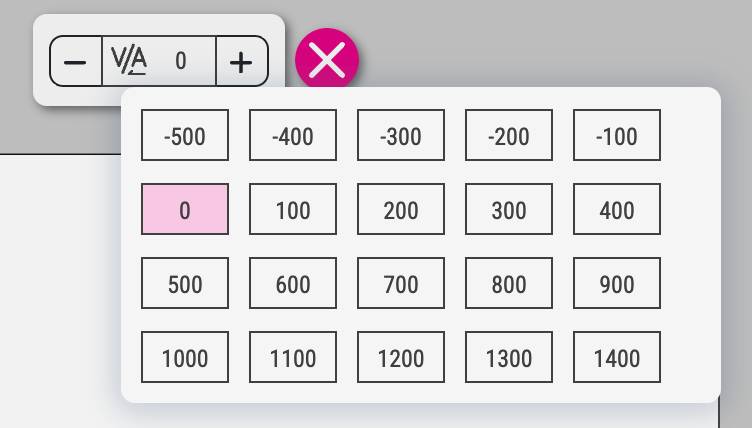Click the letter tracking V/A icon

pos(129,61)
